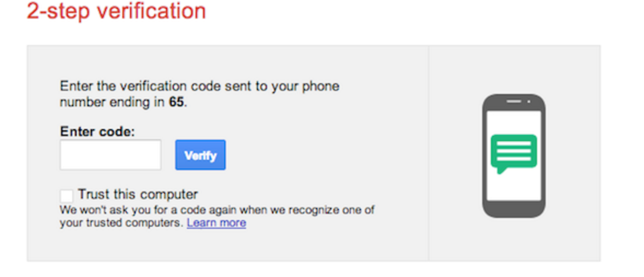The width and height of the screenshot is (644, 277).
Task: Click the phone's speaker slot
Action: pos(513,101)
